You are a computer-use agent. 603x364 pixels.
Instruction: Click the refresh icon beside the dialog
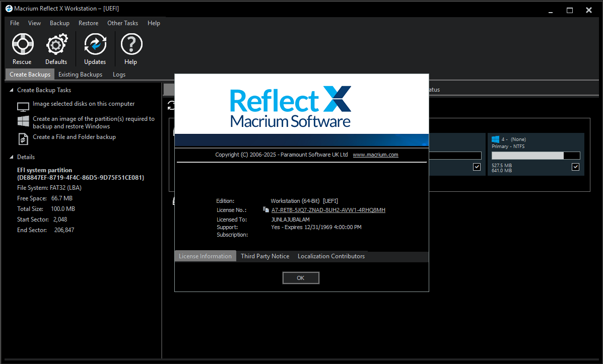click(x=171, y=105)
